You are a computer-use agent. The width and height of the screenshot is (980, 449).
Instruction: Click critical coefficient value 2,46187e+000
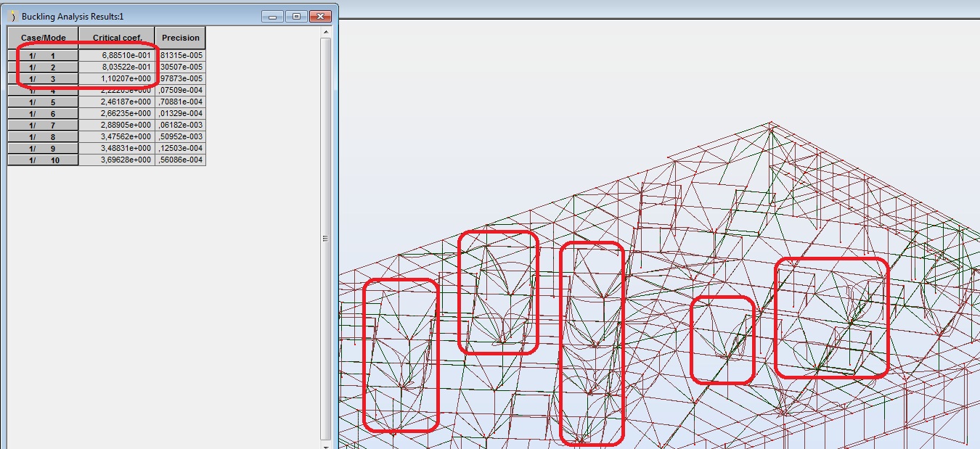tap(117, 102)
